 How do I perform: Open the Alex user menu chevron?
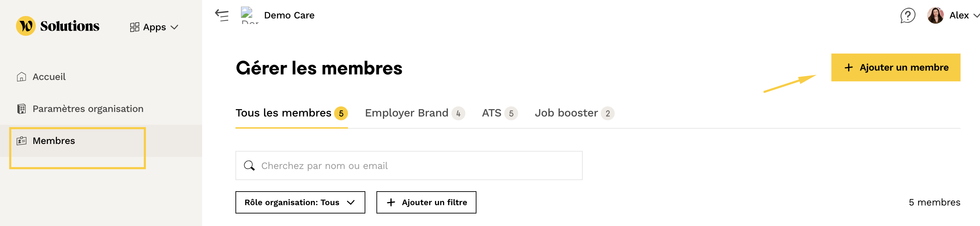(976, 16)
